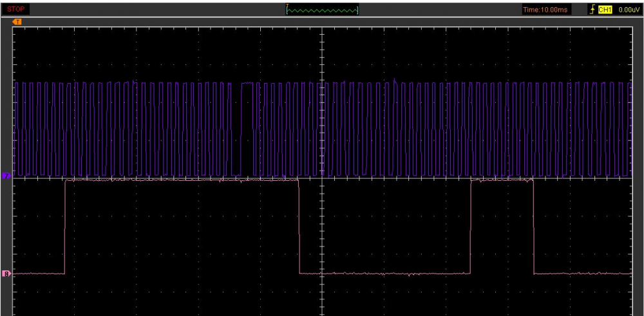The image size is (644, 316).
Task: Select the purple channel 7 ground marker
Action: pos(6,175)
